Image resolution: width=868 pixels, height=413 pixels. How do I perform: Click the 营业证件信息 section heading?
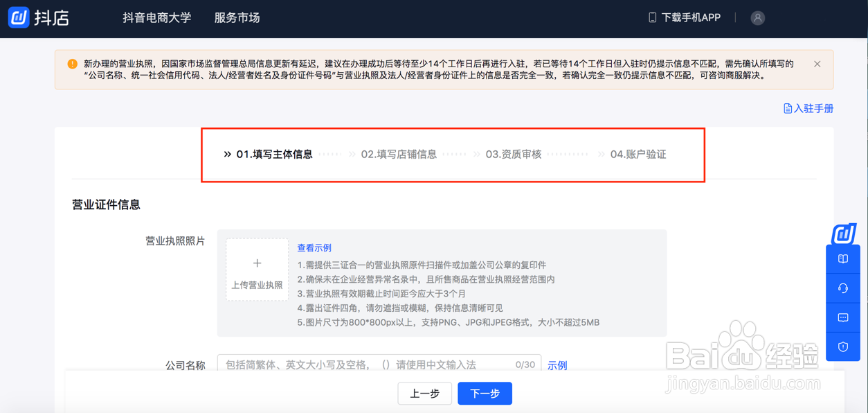tap(107, 205)
